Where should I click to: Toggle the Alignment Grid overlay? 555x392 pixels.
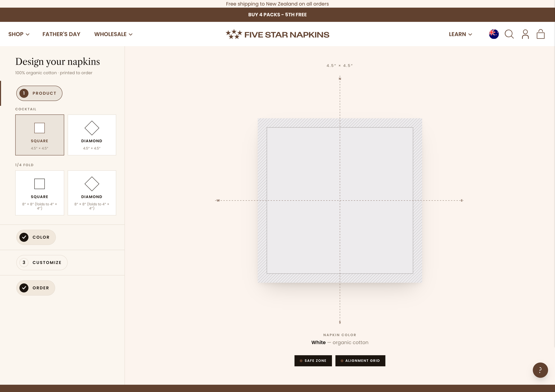(x=360, y=361)
